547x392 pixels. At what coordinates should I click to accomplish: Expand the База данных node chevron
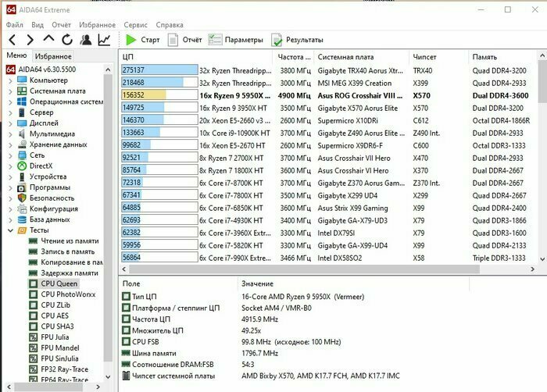click(10, 219)
